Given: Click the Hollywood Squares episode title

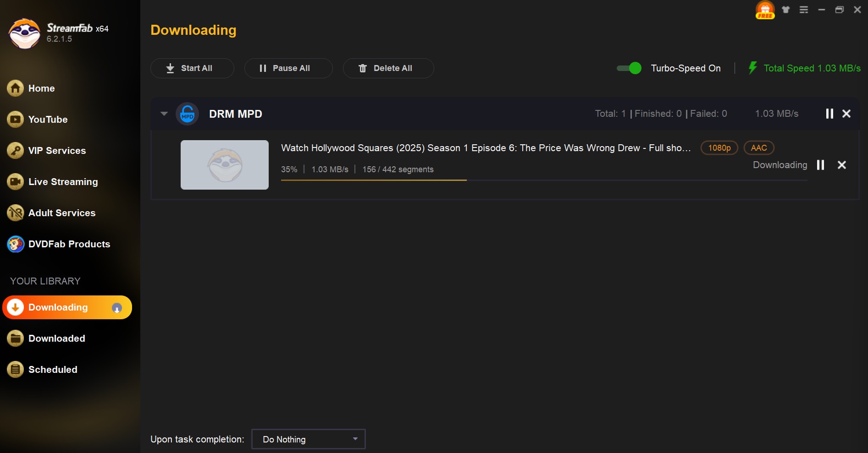Looking at the screenshot, I should point(486,148).
